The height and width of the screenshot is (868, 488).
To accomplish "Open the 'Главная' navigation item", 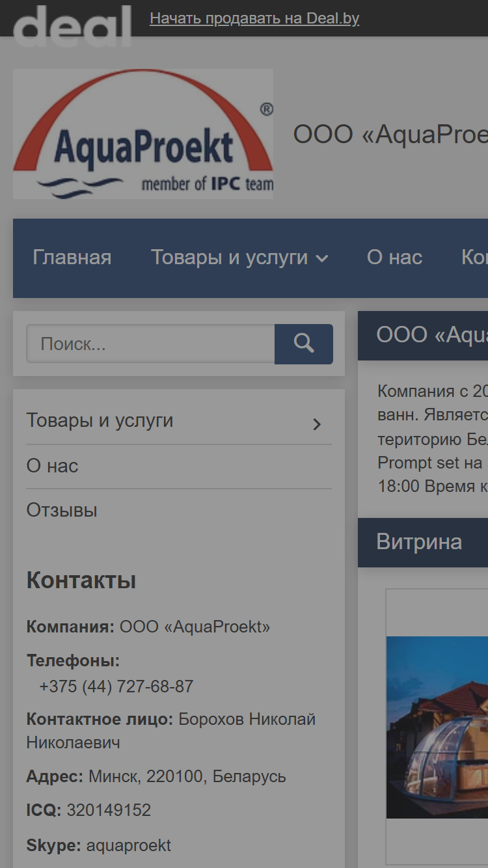I will click(x=72, y=258).
